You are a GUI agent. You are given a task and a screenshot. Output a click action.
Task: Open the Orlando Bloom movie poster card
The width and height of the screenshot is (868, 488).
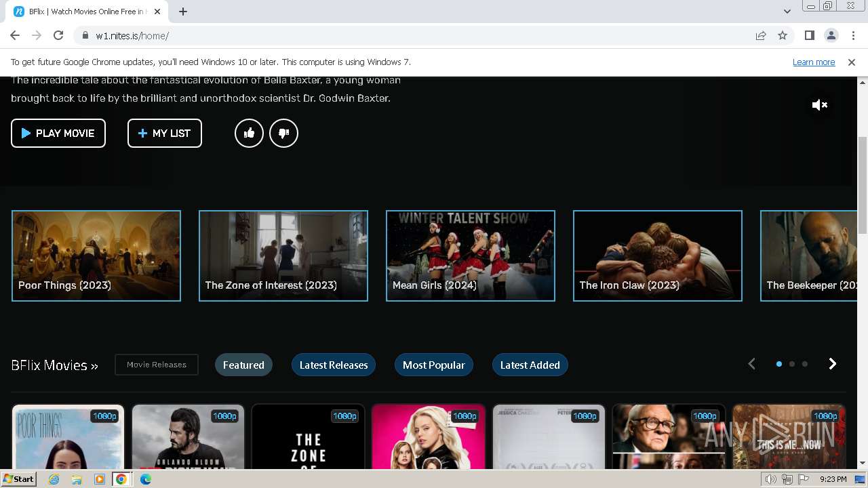tap(188, 436)
